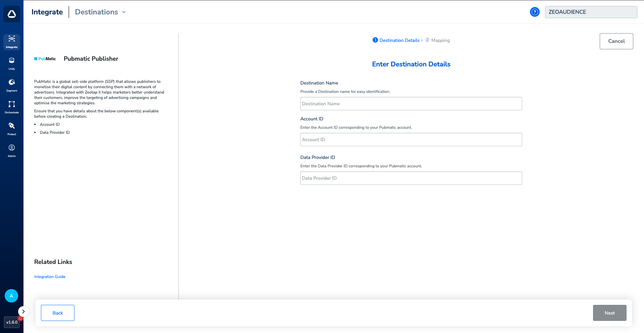Open the help question mark icon
The width and height of the screenshot is (644, 333).
point(535,12)
